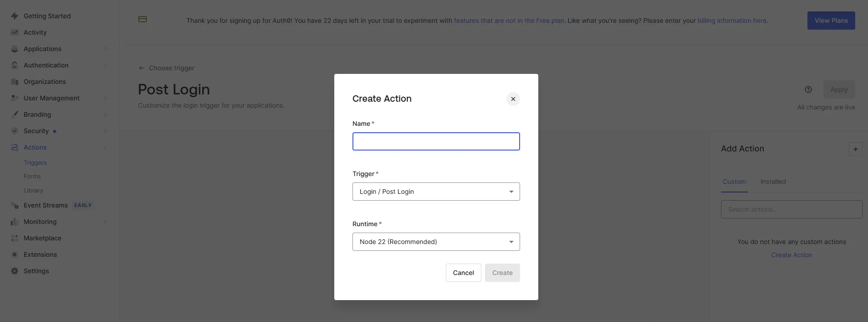The height and width of the screenshot is (322, 868).
Task: Expand the Applications menu chevron
Action: point(105,49)
